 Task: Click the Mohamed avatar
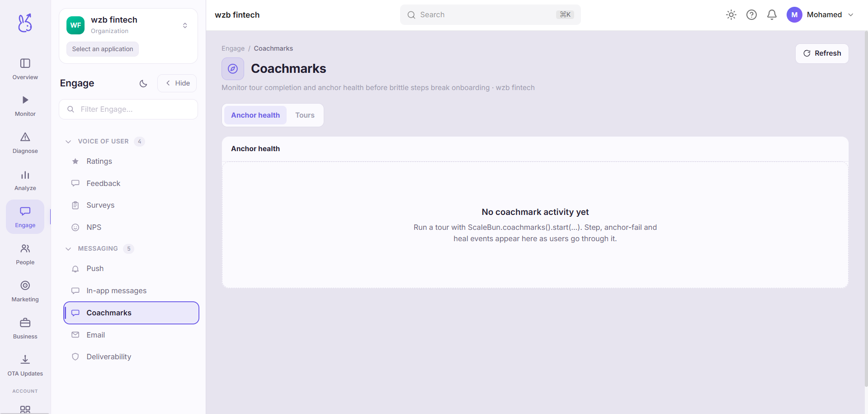click(794, 15)
